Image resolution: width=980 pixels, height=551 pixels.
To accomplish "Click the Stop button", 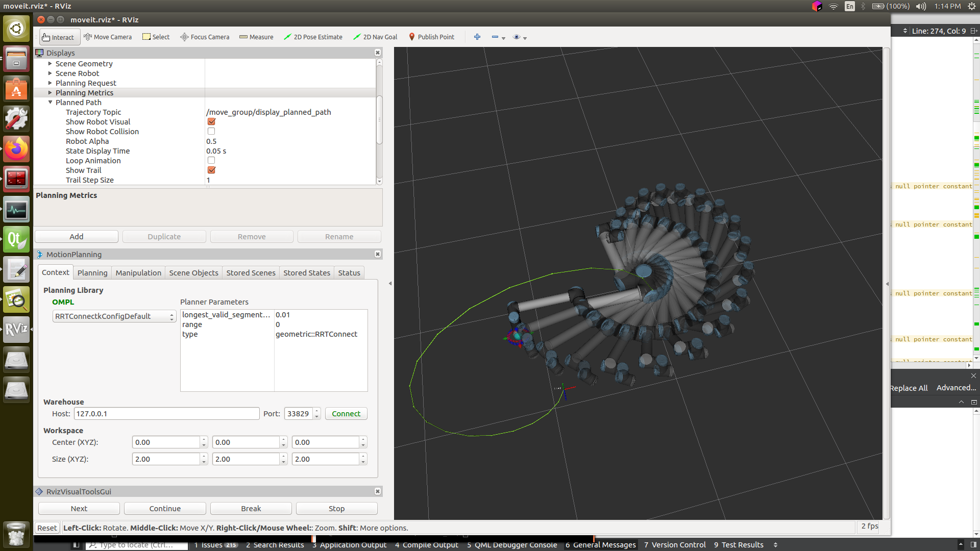I will click(x=337, y=509).
